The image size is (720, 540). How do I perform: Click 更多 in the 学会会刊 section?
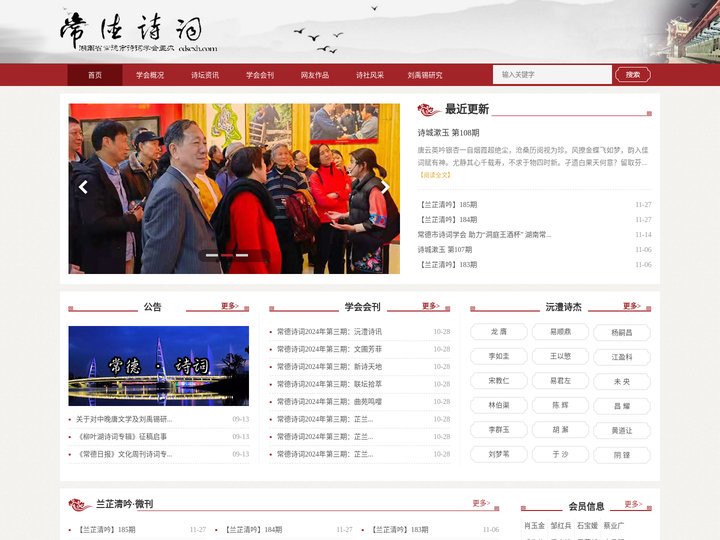431,306
